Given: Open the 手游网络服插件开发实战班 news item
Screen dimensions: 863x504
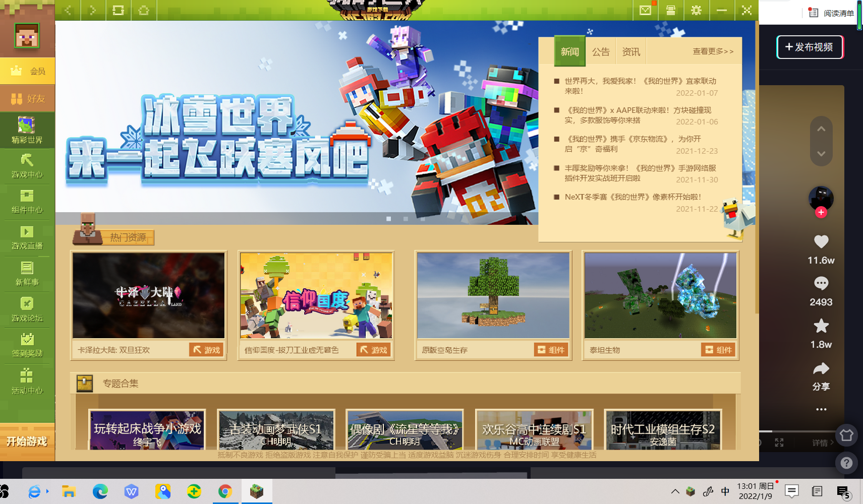Looking at the screenshot, I should (640, 173).
